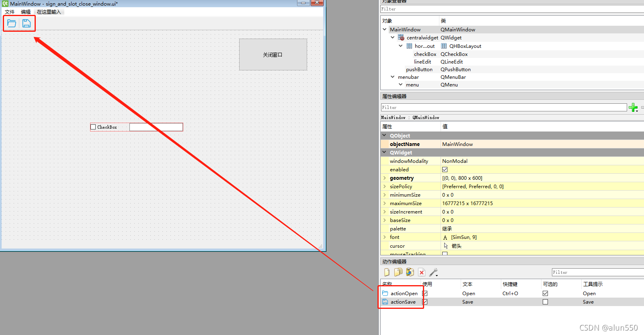This screenshot has height=335, width=644.
Task: Open the 编辑 menu on the form
Action: coord(26,12)
